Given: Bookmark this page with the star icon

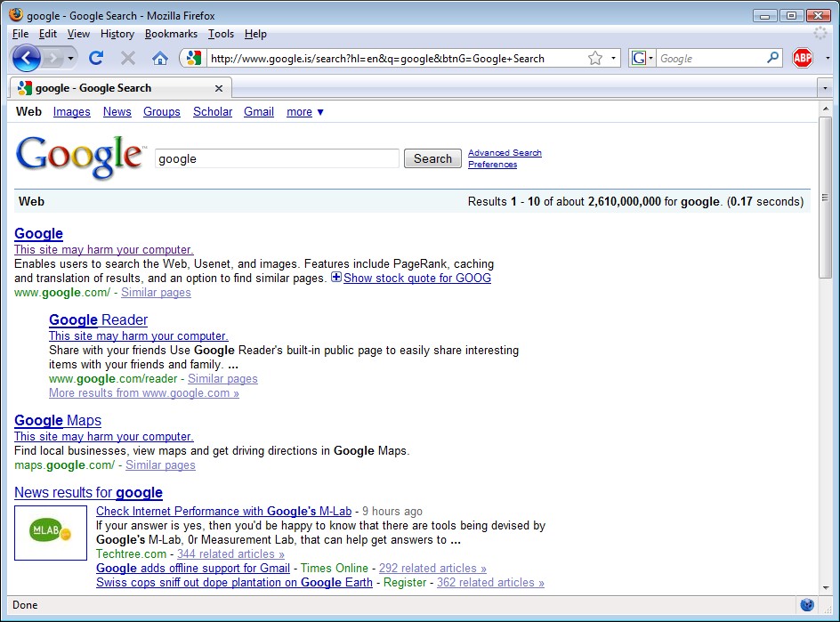Looking at the screenshot, I should pos(595,58).
